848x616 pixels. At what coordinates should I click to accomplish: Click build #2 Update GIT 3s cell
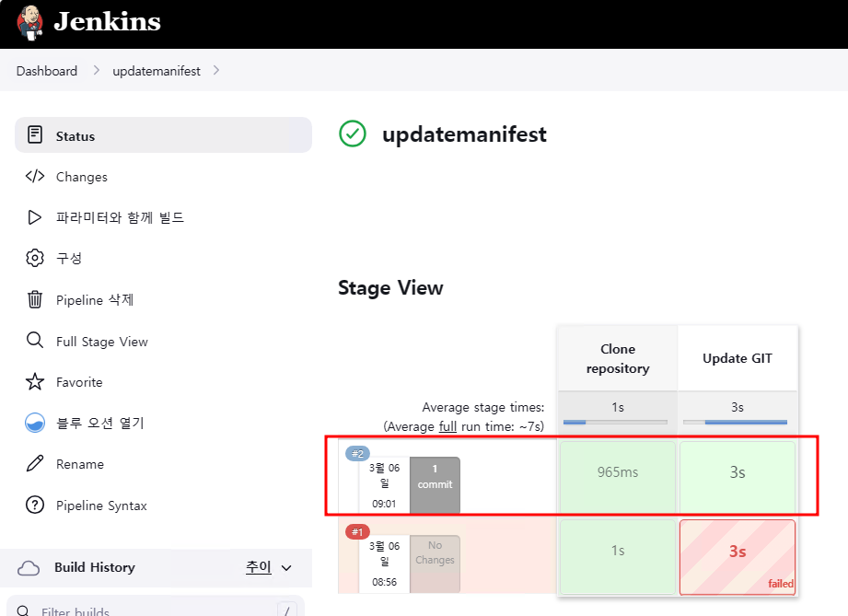[x=738, y=476]
